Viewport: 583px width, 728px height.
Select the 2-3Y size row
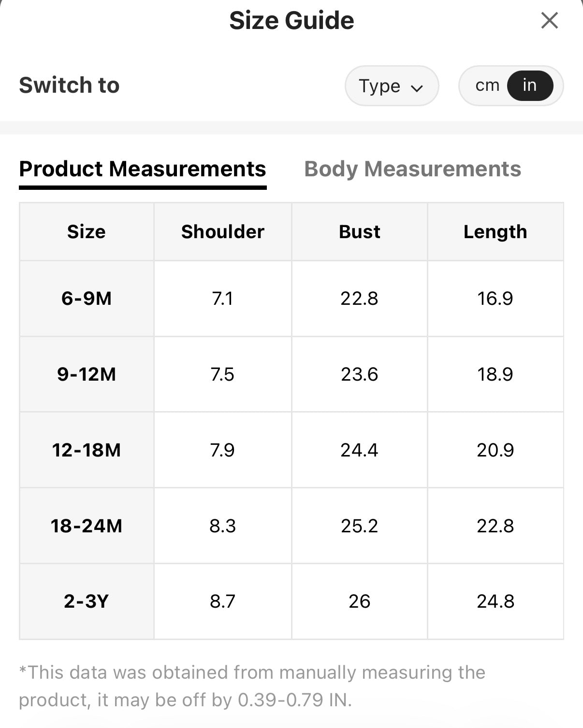pyautogui.click(x=291, y=601)
